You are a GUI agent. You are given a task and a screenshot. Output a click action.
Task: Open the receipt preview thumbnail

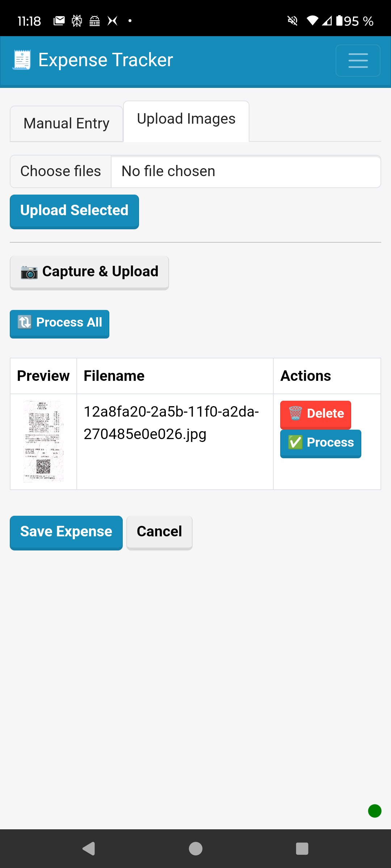tap(43, 441)
